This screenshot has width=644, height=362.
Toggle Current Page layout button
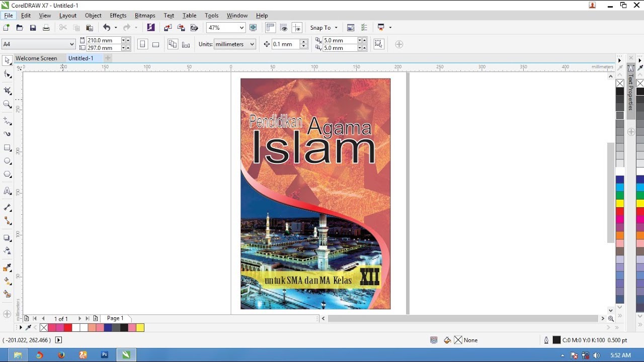[186, 44]
